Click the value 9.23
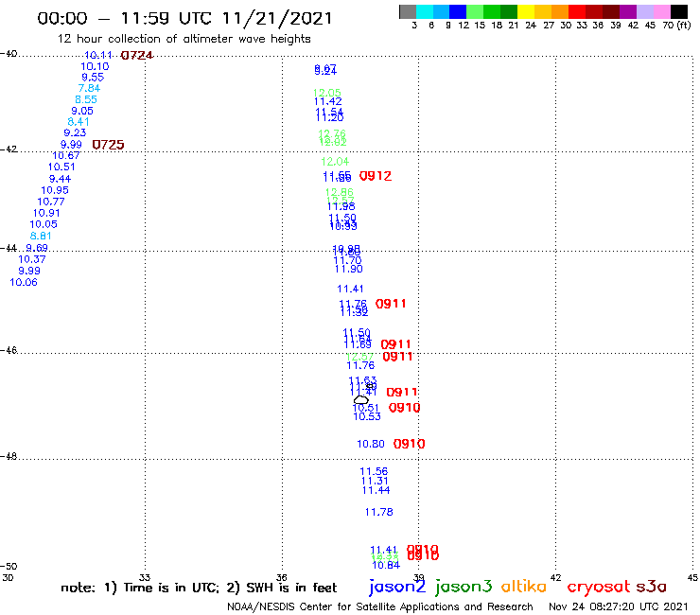This screenshot has width=700, height=615. (75, 132)
